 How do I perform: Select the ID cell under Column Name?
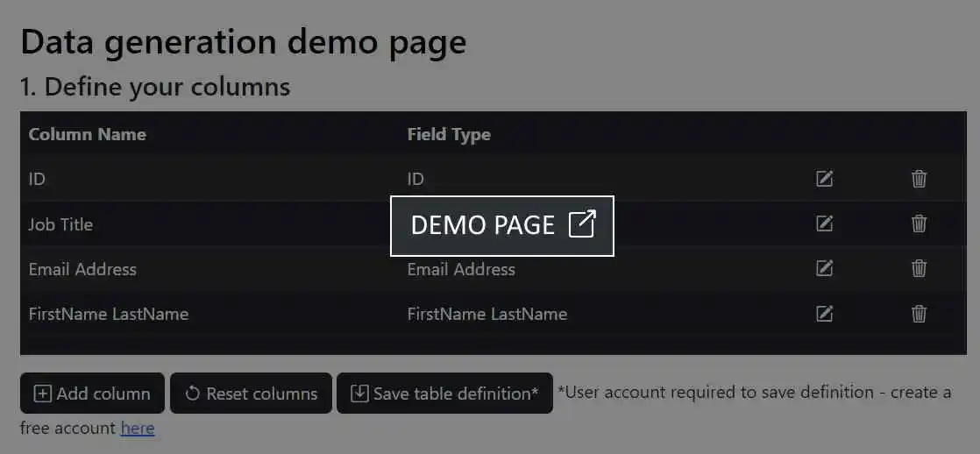pos(37,179)
